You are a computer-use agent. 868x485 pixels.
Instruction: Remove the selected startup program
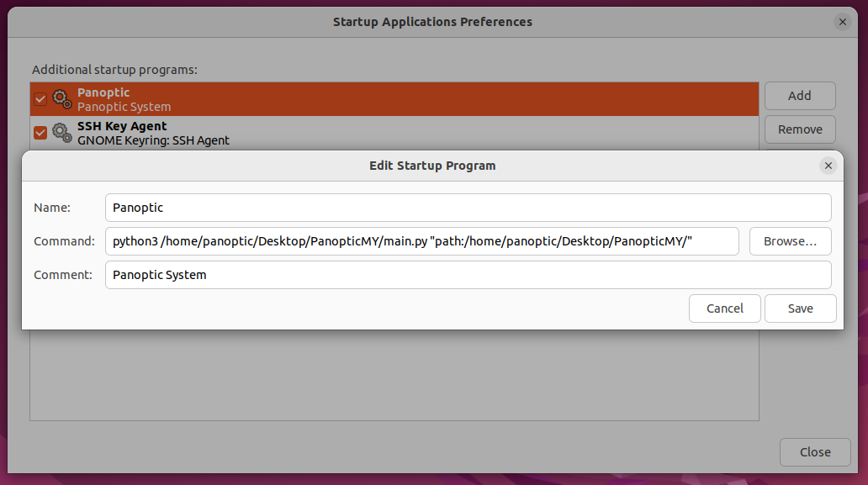point(800,129)
